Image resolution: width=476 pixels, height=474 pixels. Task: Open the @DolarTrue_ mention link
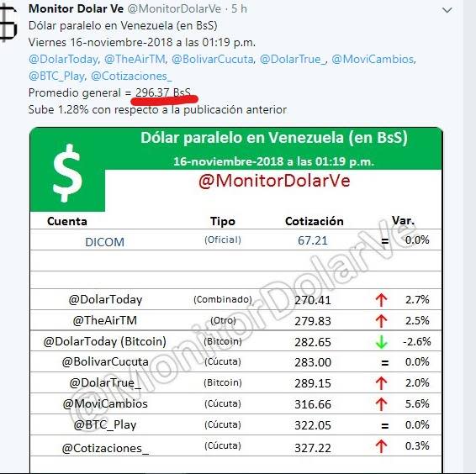pos(293,59)
